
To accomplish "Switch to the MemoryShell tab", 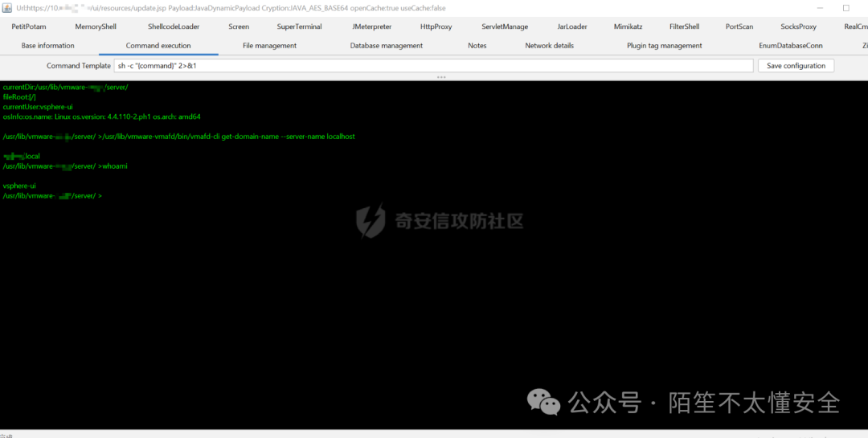I will (96, 27).
